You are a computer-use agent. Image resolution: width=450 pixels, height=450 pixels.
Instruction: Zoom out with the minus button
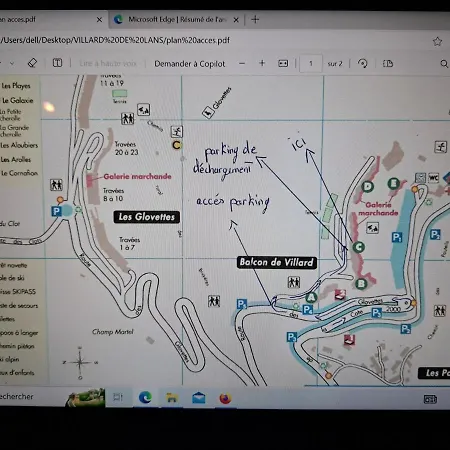point(242,63)
